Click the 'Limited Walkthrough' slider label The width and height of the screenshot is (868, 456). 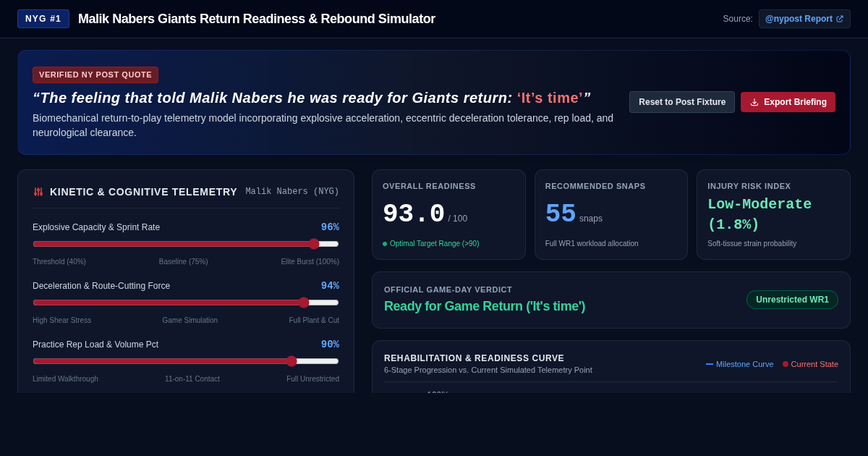[66, 379]
